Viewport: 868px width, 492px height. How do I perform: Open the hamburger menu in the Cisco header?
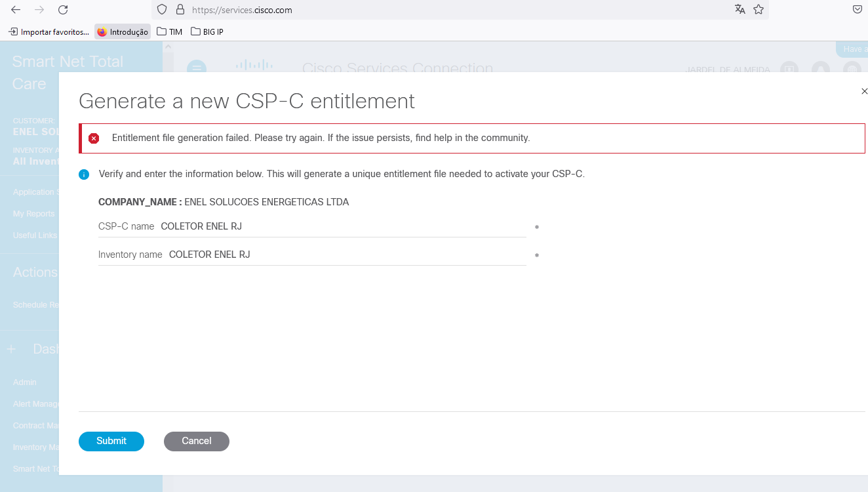point(197,68)
